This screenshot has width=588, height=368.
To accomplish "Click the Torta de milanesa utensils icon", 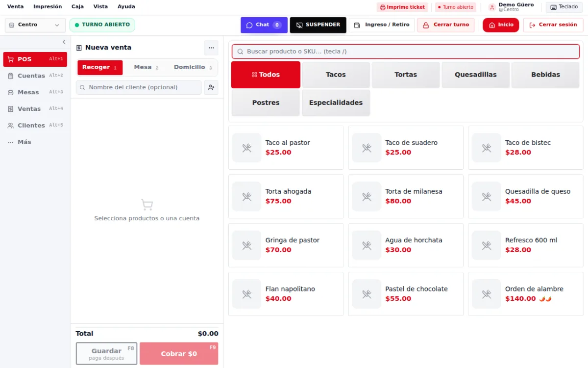I will pos(367,196).
